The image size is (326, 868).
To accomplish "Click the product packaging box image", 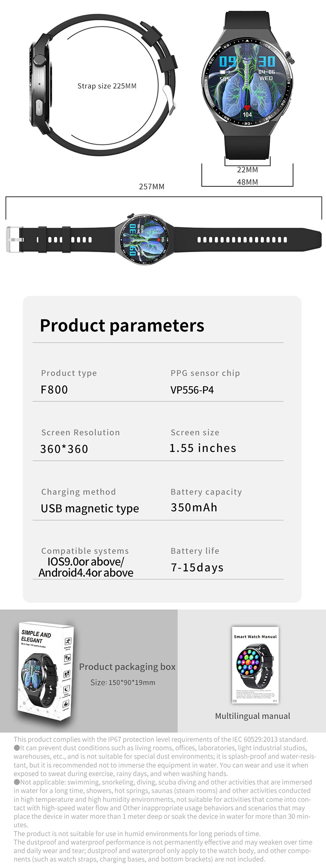I will 45,669.
